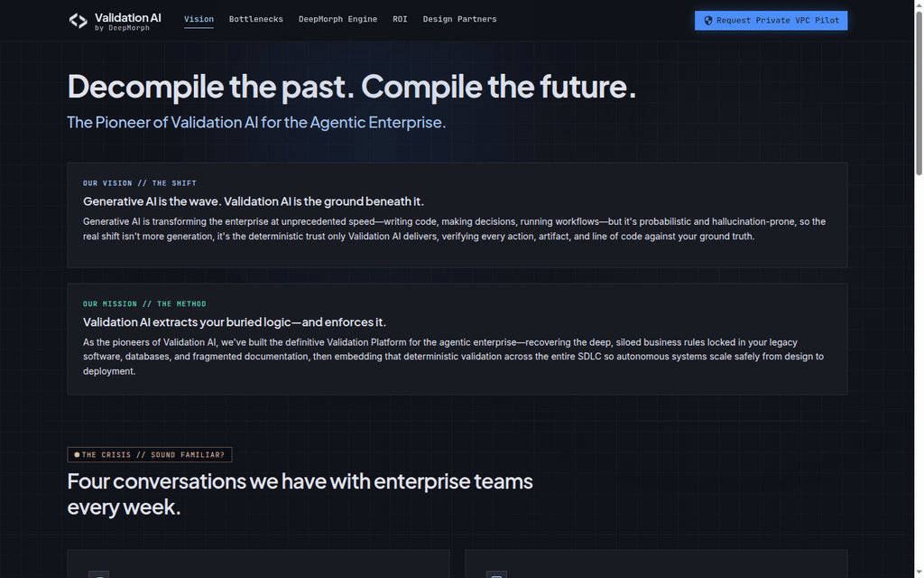Click the partially visible icon in the bottom-right card

click(x=496, y=574)
